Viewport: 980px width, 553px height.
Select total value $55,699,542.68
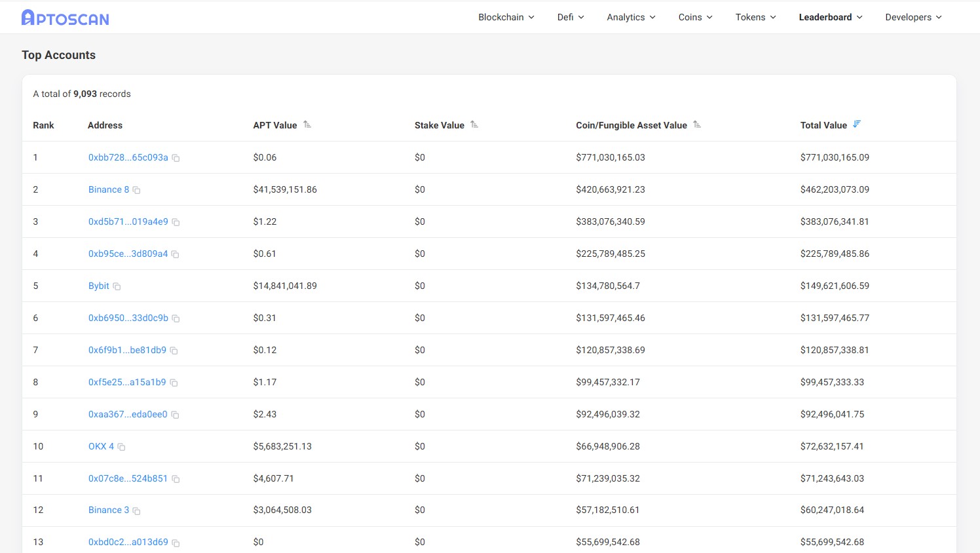point(832,542)
